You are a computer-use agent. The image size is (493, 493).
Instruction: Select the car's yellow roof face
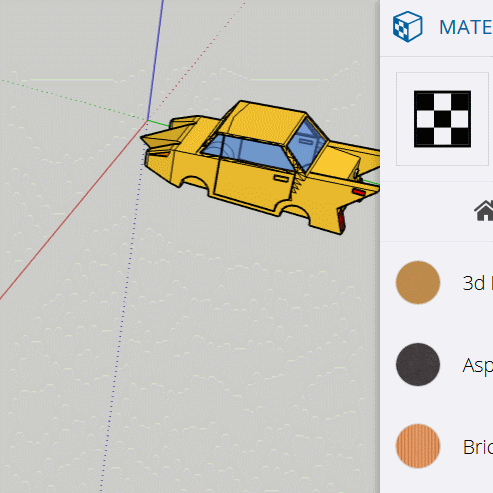[x=263, y=123]
